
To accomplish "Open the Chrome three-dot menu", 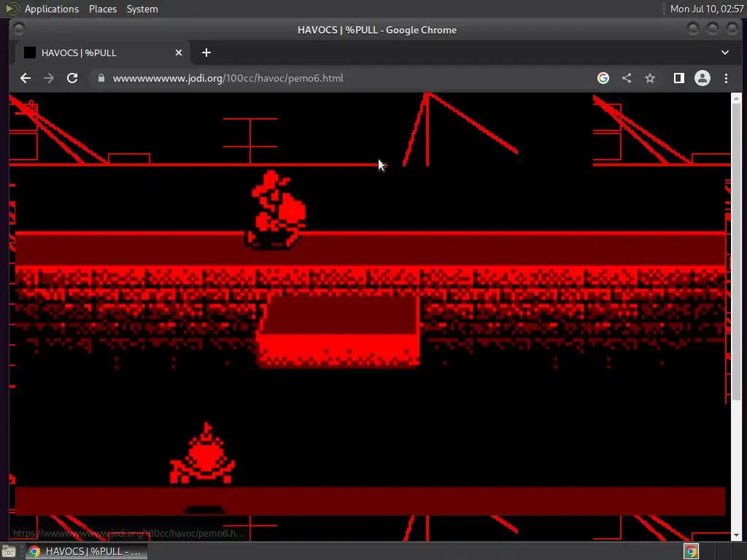I will tap(726, 78).
